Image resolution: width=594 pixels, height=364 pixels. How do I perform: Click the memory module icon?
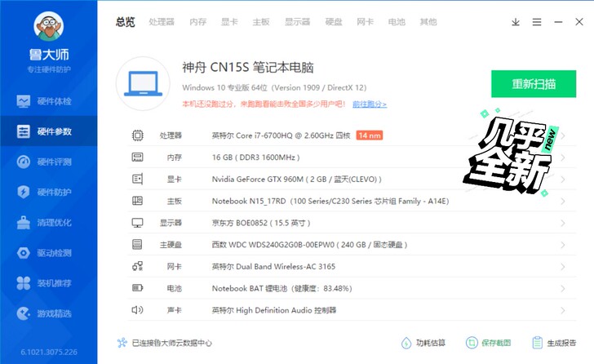coord(137,158)
